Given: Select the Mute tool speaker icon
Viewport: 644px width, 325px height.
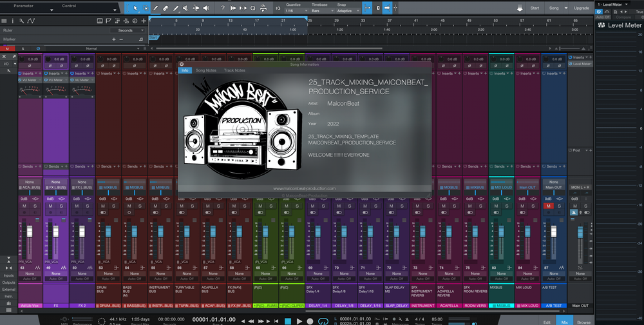Looking at the screenshot, I should point(185,8).
